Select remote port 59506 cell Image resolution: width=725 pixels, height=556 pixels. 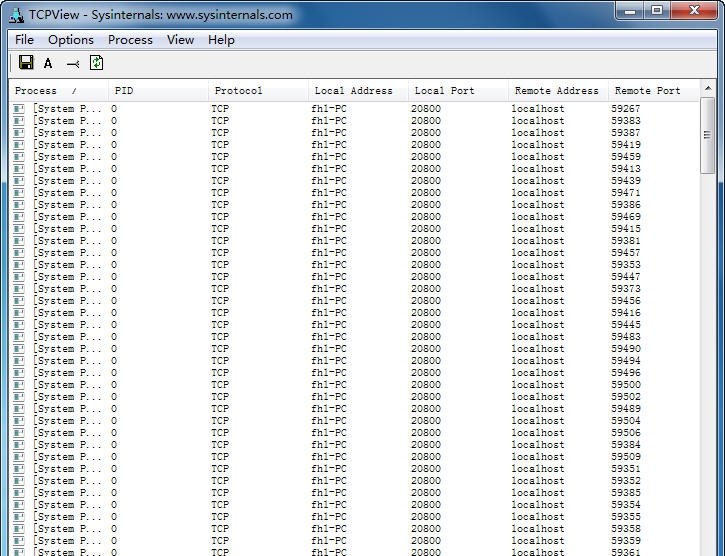point(626,433)
